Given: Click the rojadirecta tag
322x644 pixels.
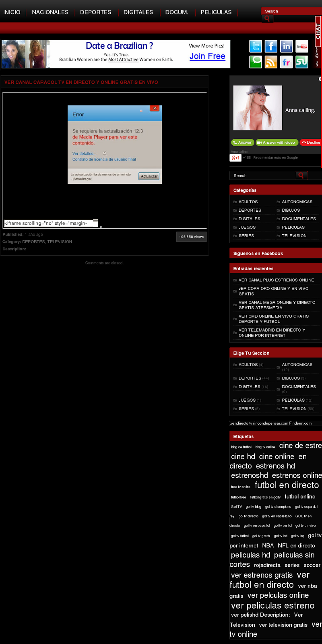Looking at the screenshot, I should tap(267, 565).
